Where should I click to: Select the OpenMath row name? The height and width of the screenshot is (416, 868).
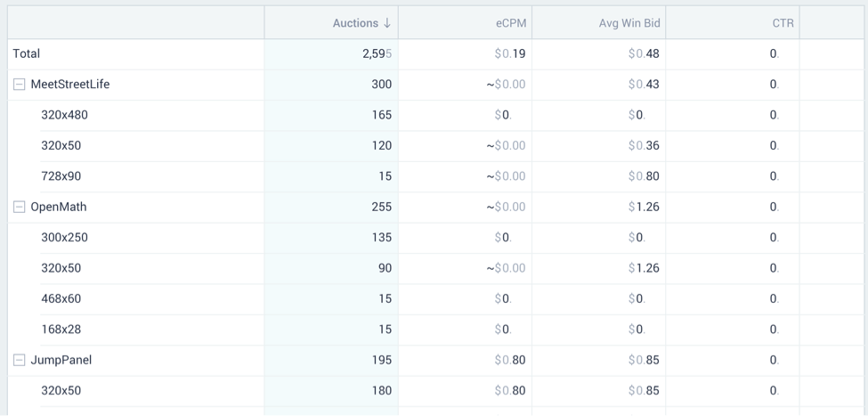[x=59, y=207]
